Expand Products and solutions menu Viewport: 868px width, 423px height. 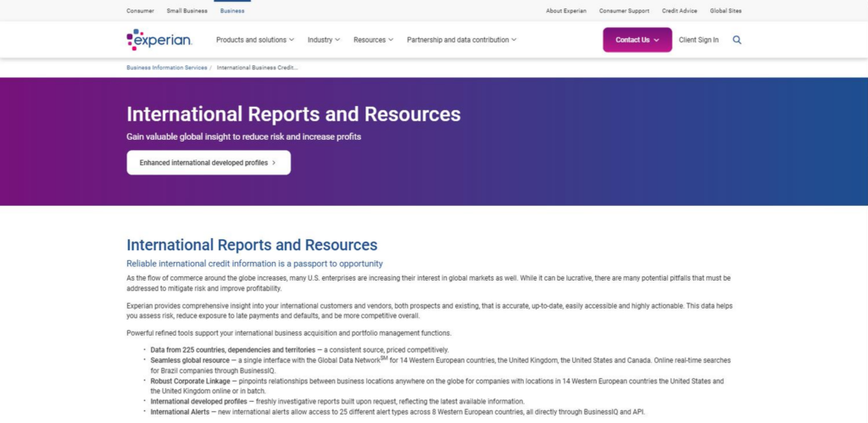point(255,40)
